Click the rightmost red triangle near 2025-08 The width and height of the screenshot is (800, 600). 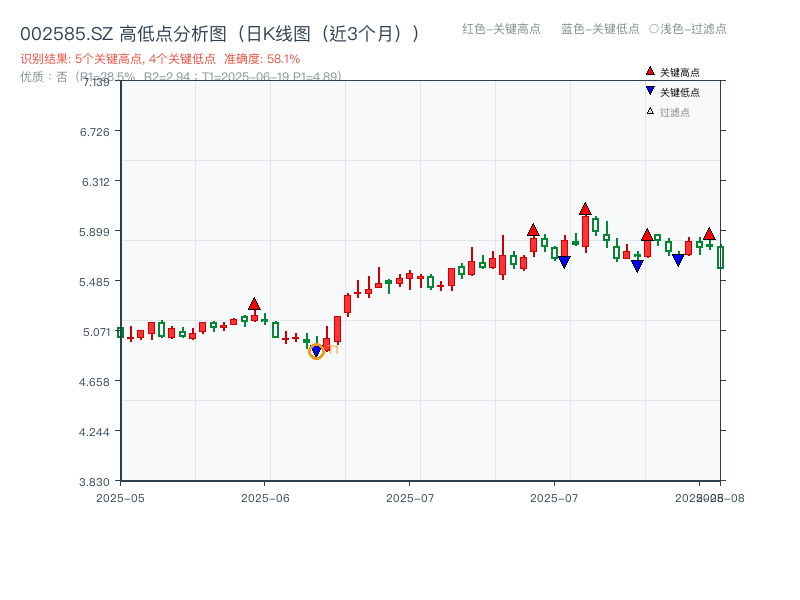pos(707,234)
